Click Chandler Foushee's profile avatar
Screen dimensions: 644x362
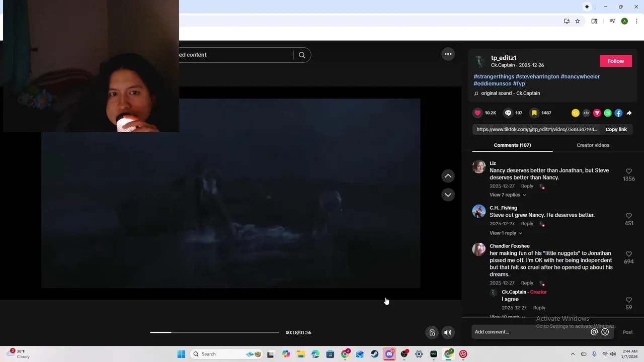coord(479,249)
